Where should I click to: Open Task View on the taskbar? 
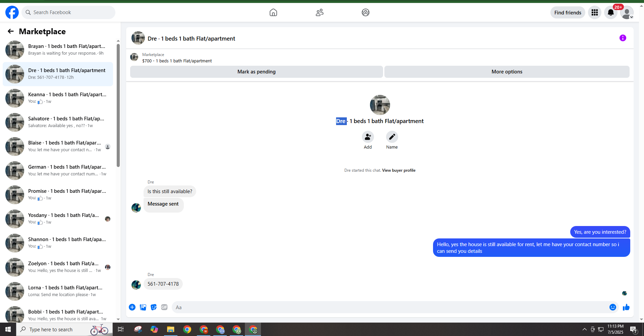point(121,329)
